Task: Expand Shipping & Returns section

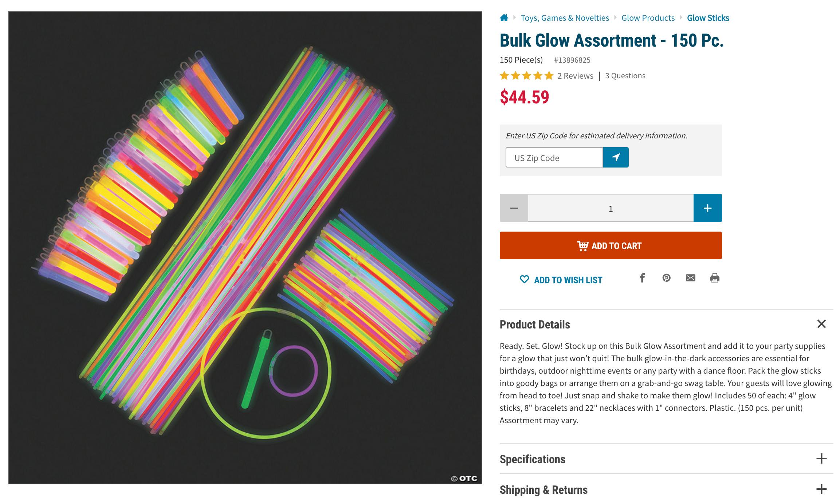Action: tap(821, 489)
